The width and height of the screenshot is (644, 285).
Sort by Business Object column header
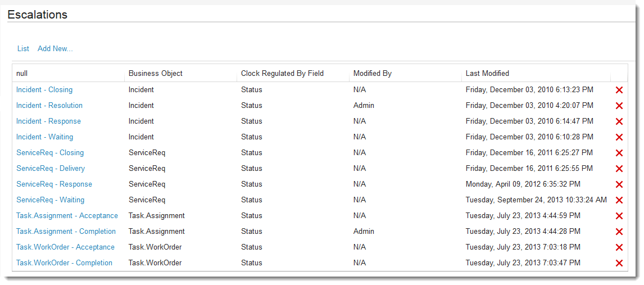click(156, 73)
